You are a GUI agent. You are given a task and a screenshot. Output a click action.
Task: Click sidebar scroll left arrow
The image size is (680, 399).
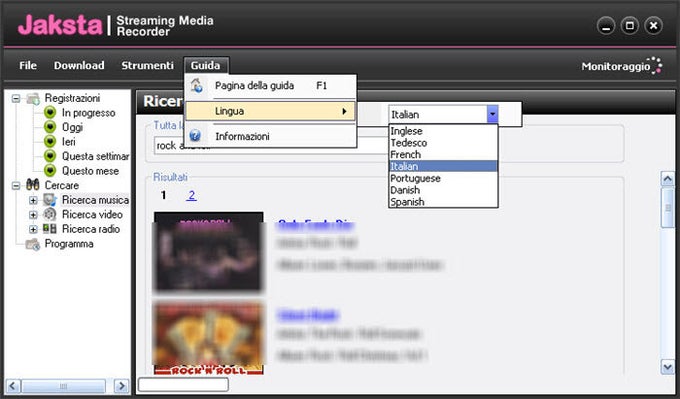tap(13, 386)
